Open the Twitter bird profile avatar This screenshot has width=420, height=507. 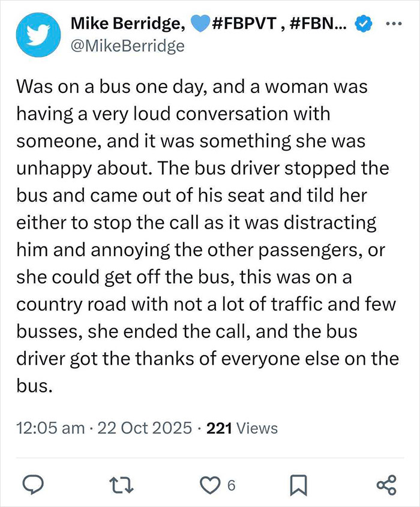point(38,34)
